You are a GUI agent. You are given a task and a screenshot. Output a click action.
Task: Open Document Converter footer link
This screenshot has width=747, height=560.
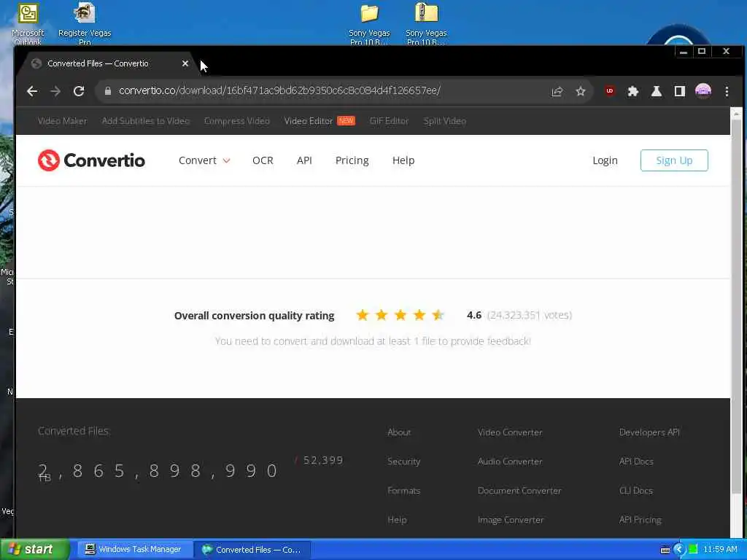click(519, 491)
